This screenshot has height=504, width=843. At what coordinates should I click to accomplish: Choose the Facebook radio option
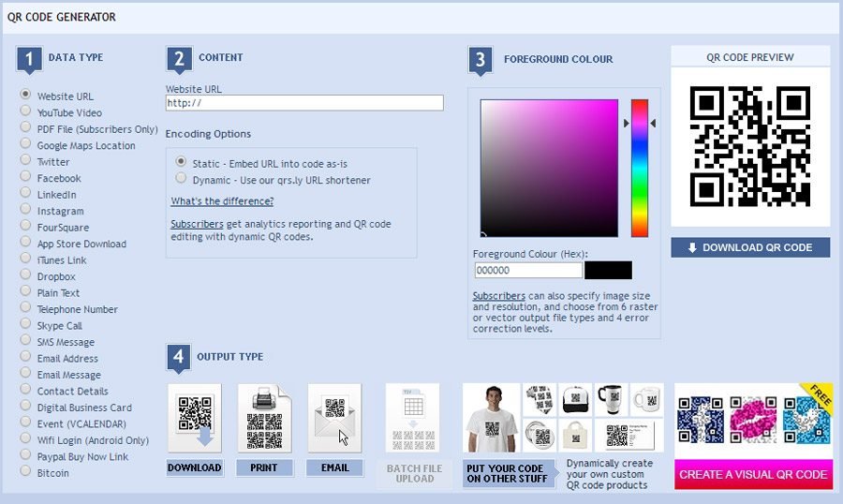click(25, 176)
